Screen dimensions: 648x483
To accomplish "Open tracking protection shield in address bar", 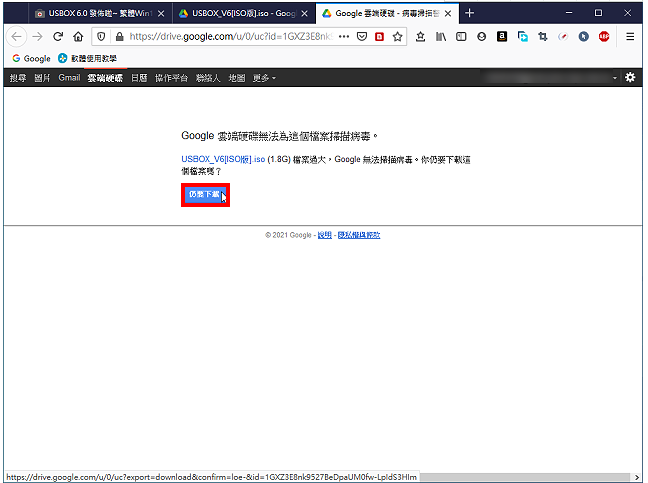I will click(101, 37).
